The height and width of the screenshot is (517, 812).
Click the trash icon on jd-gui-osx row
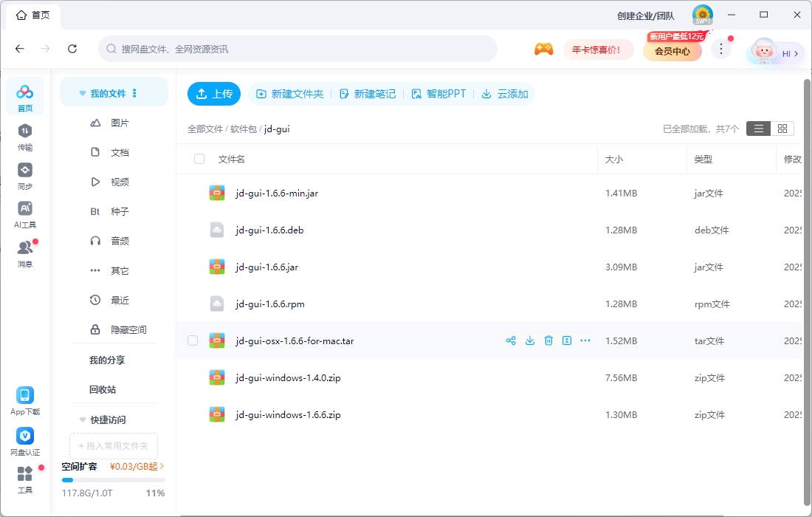pos(548,340)
